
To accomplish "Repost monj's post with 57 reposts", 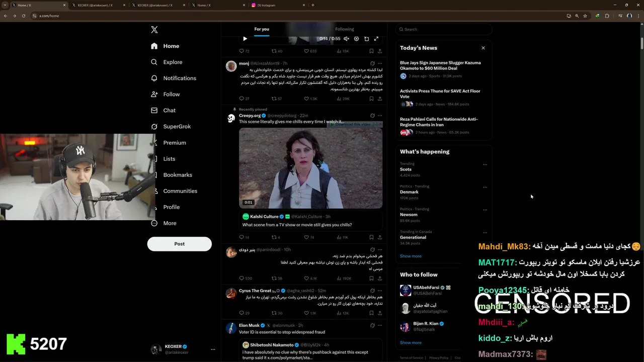I will 277,99.
